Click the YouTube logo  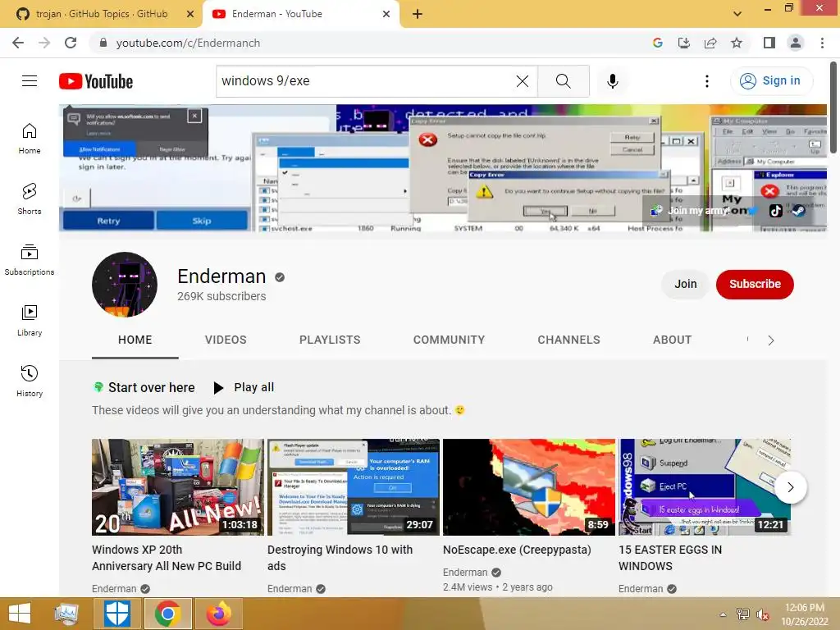point(96,81)
